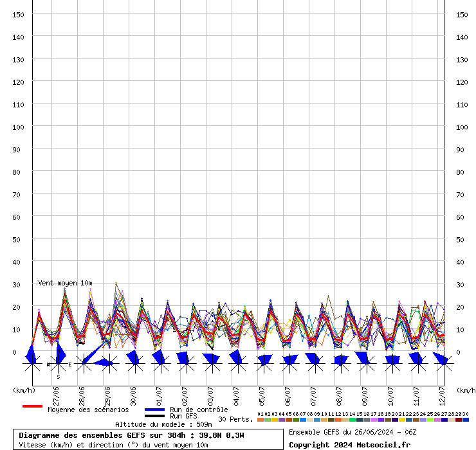Viewport: 476px width, 450px height.
Task: Click the blue Run de contrôle legend line
Action: click(x=154, y=410)
